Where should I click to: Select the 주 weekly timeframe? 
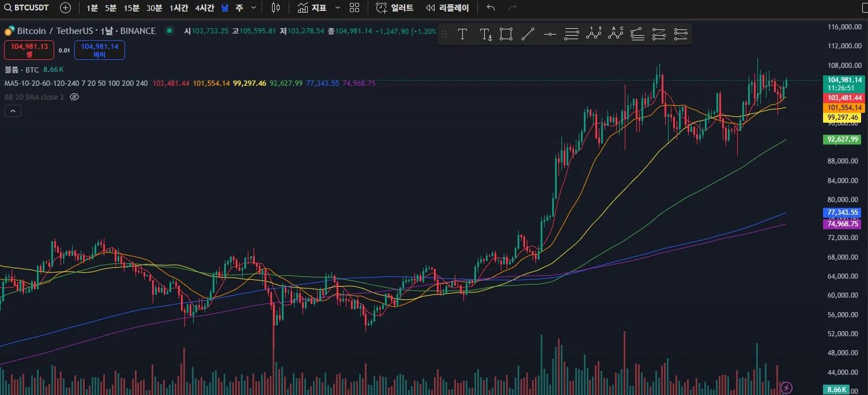(239, 8)
